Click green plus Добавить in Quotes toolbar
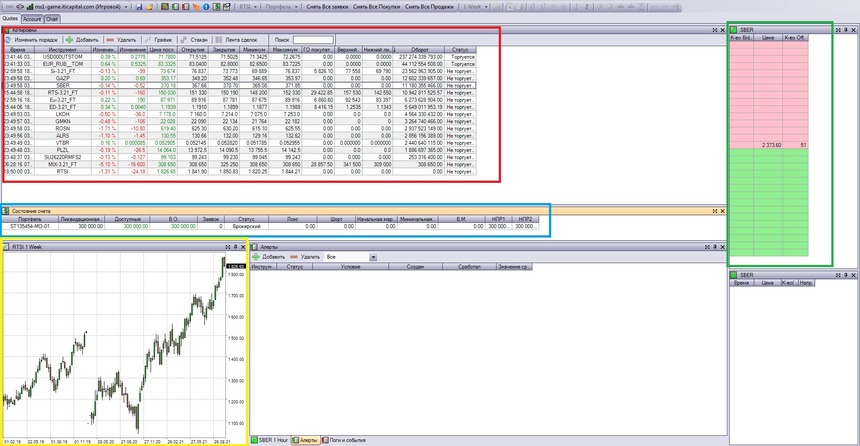Image resolution: width=860 pixels, height=446 pixels. click(82, 39)
